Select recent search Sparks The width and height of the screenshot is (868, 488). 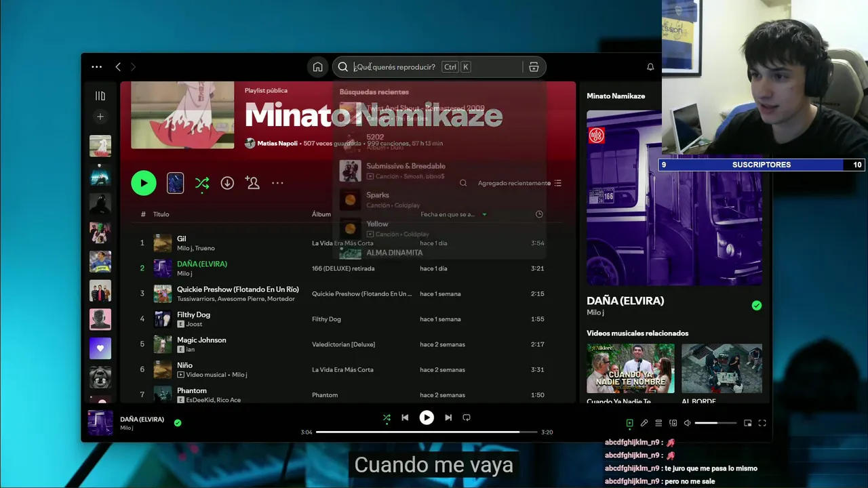[x=439, y=199]
